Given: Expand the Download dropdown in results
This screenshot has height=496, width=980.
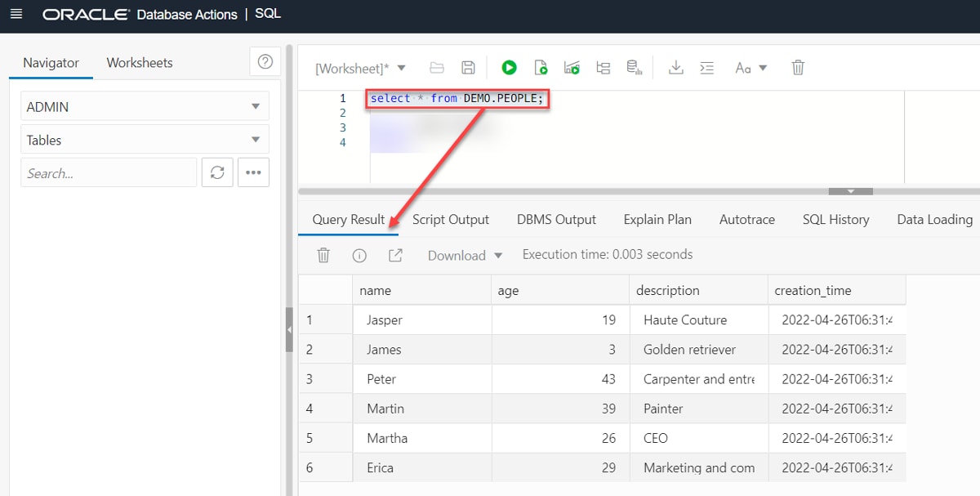Looking at the screenshot, I should [465, 255].
